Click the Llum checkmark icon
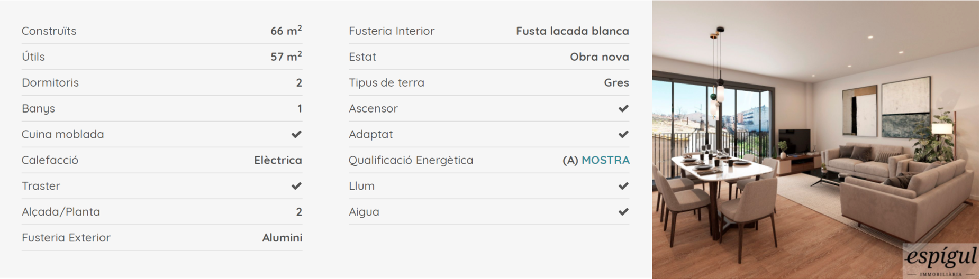 (623, 186)
